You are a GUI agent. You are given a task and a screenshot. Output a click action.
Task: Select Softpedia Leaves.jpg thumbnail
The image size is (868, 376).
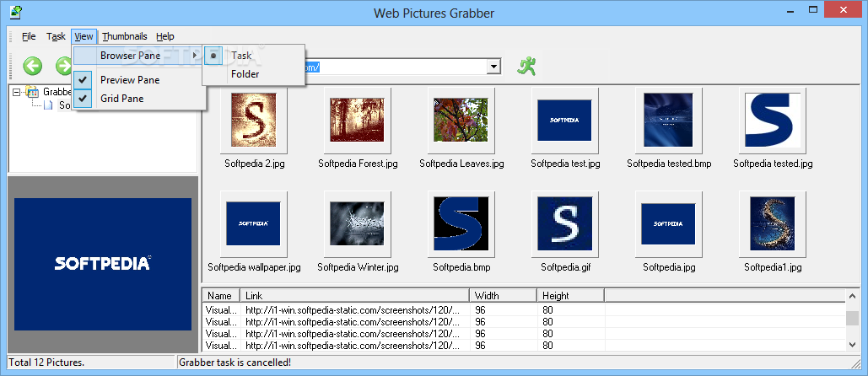(461, 120)
